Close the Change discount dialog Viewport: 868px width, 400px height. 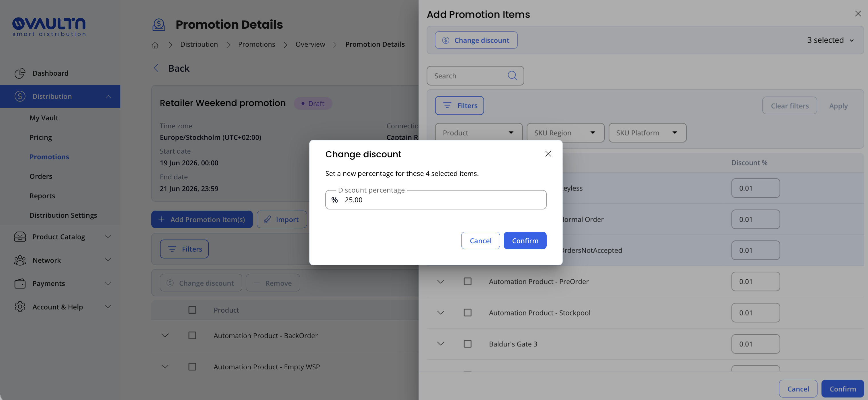548,154
